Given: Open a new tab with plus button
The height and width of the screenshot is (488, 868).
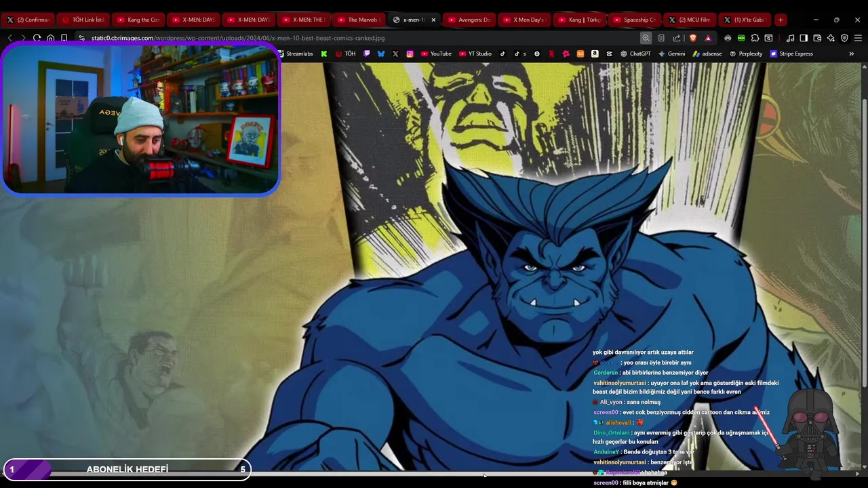Looking at the screenshot, I should click(x=781, y=20).
